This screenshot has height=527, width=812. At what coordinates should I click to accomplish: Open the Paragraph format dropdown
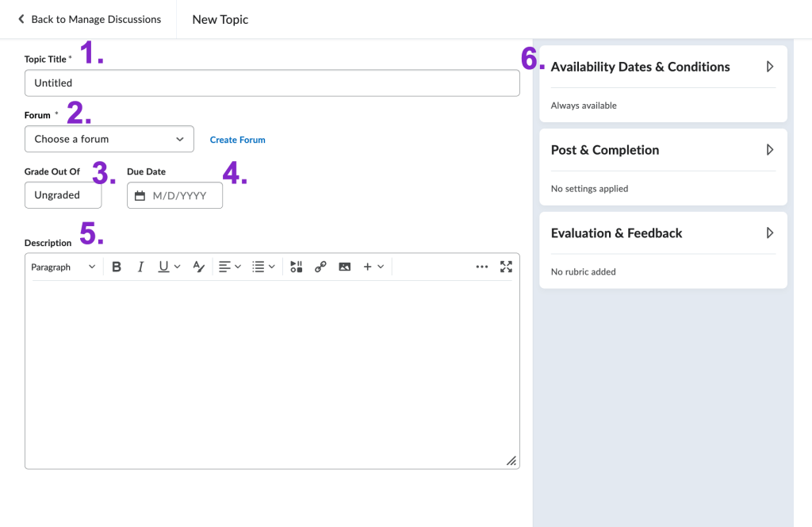(63, 267)
